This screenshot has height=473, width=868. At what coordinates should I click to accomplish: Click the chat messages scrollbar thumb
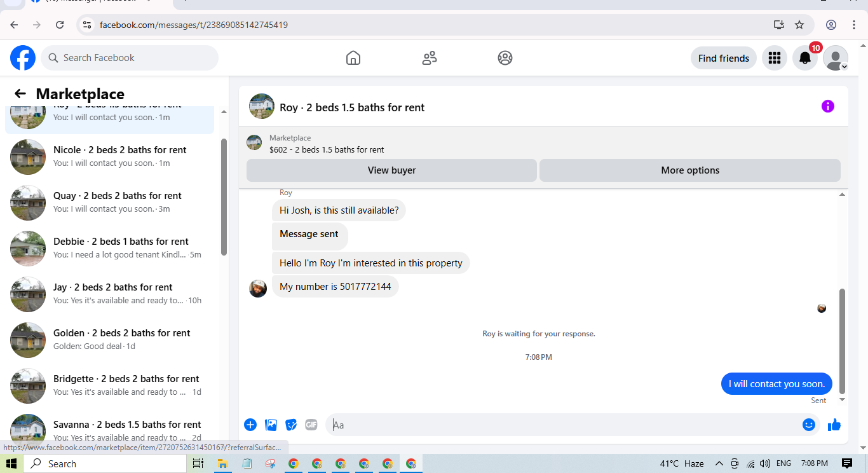point(843,341)
